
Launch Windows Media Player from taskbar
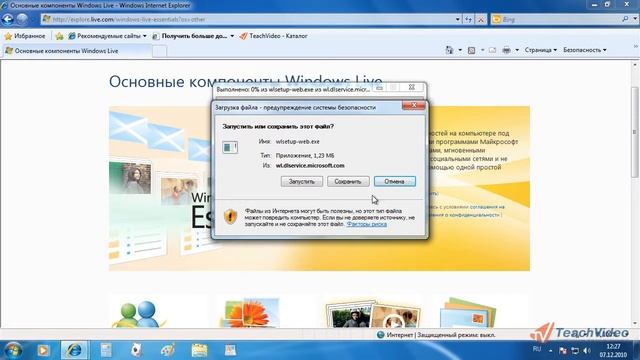click(x=43, y=350)
